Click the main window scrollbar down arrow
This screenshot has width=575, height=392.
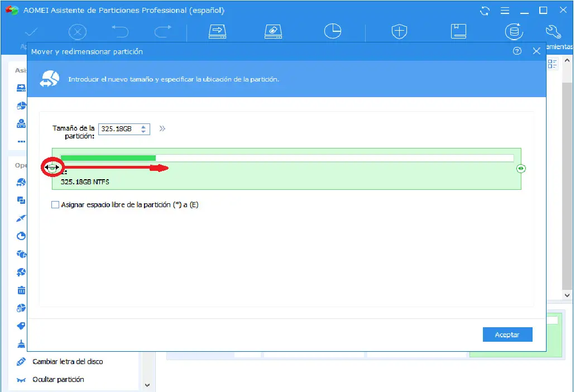pyautogui.click(x=567, y=295)
